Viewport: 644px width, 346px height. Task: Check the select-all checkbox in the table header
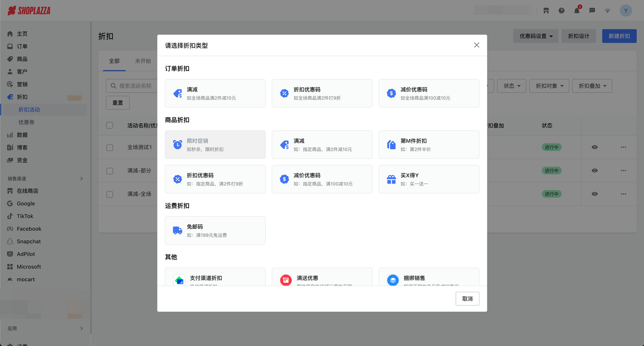coord(109,125)
